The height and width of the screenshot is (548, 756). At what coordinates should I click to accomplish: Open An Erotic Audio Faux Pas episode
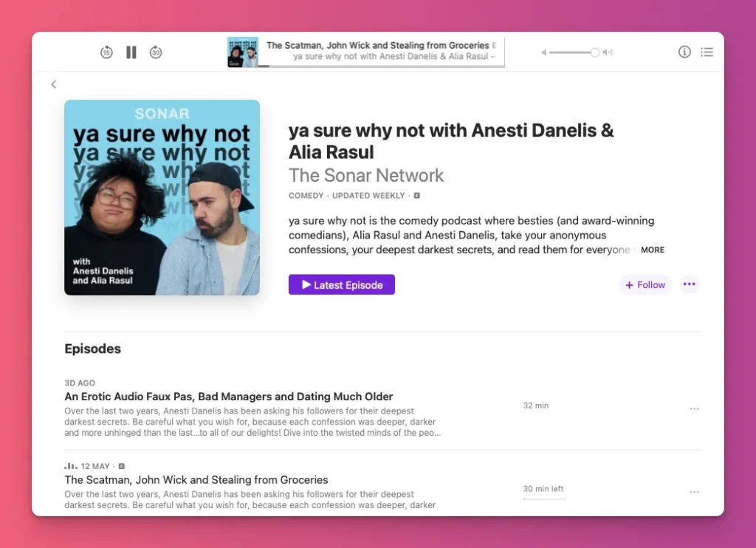click(229, 397)
